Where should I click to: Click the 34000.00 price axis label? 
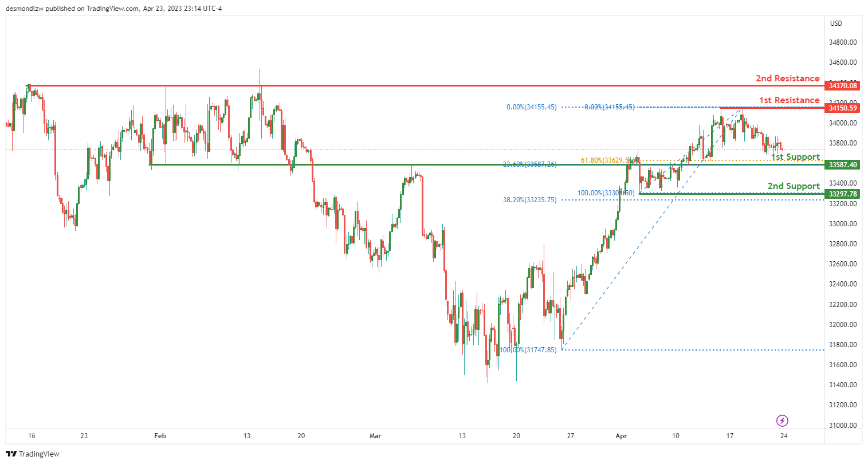843,123
